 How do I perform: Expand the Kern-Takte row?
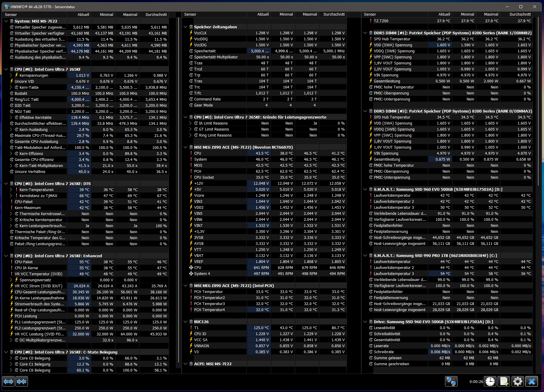coord(11,87)
